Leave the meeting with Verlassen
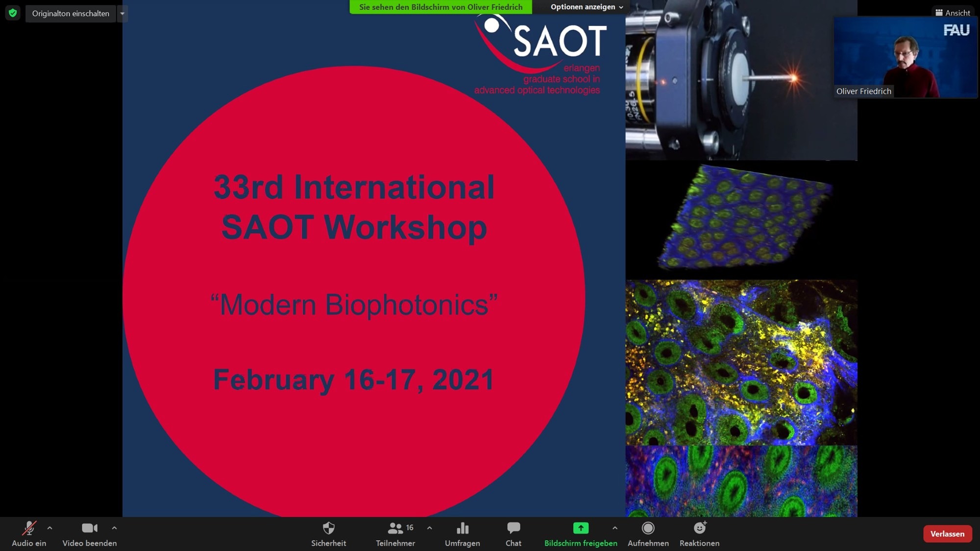Image resolution: width=980 pixels, height=551 pixels. 947,534
